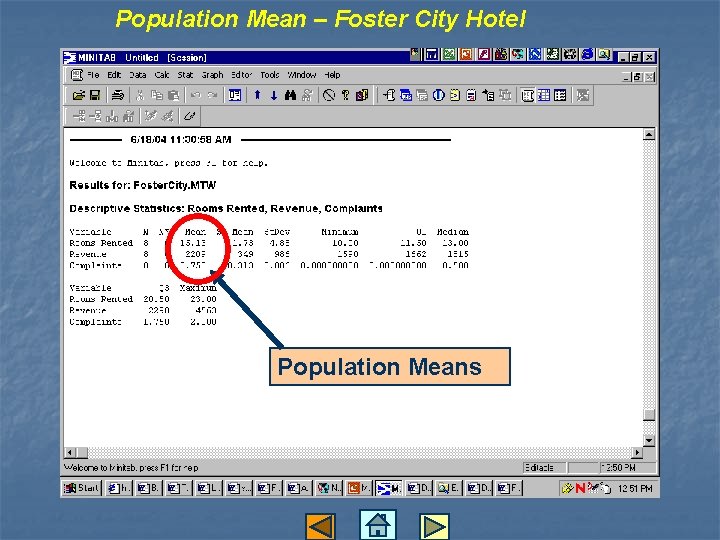Open the File menu

pyautogui.click(x=93, y=75)
